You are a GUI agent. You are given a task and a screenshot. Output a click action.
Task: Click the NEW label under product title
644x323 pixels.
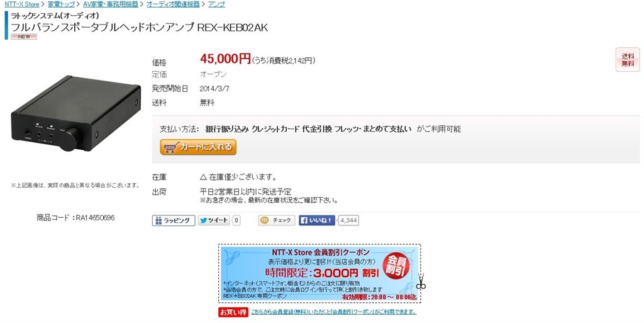click(x=24, y=37)
